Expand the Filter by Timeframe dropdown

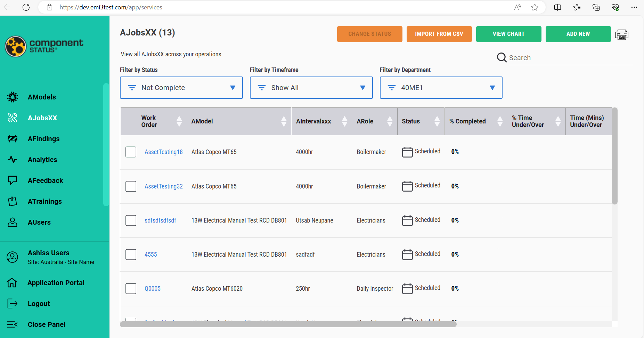311,88
